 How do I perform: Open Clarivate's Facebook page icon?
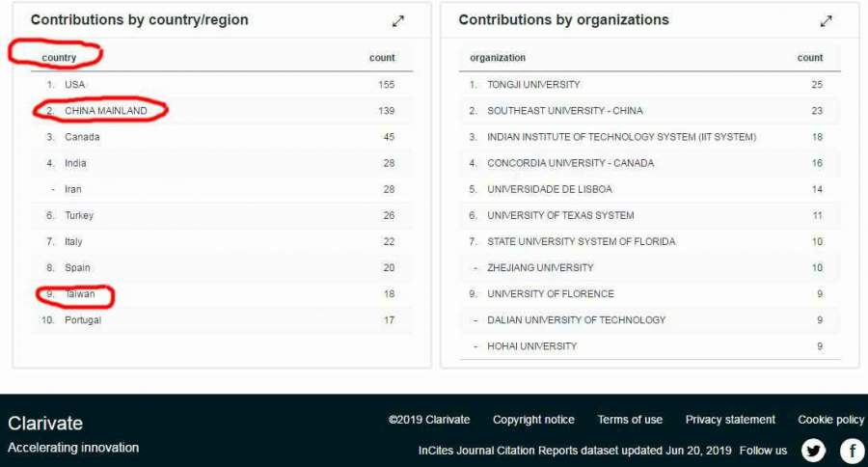852,451
